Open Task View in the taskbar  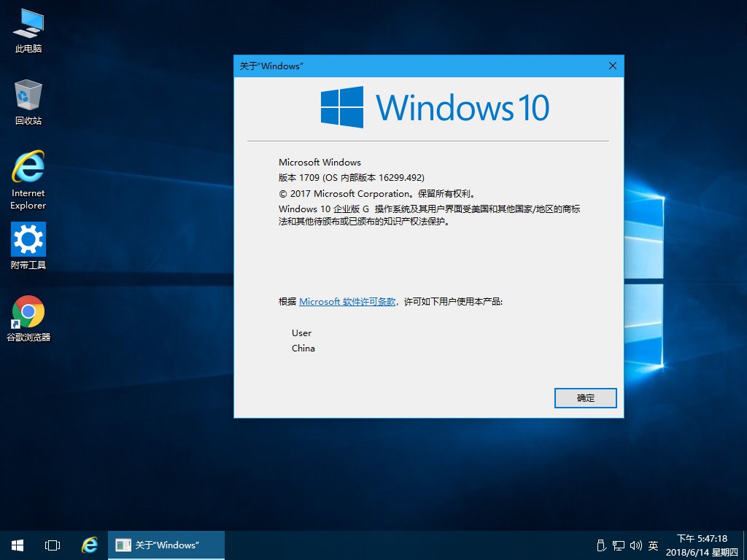[x=53, y=545]
